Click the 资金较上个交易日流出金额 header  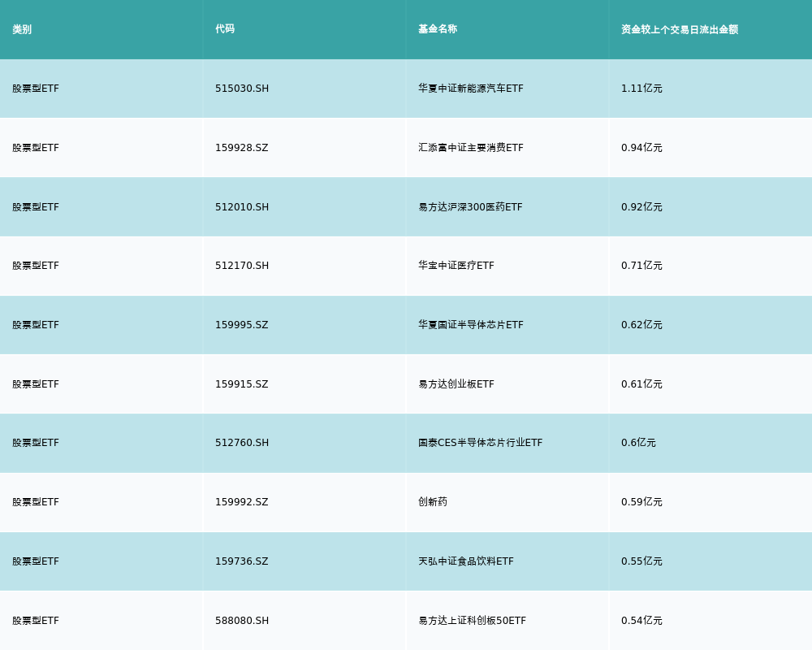(680, 29)
